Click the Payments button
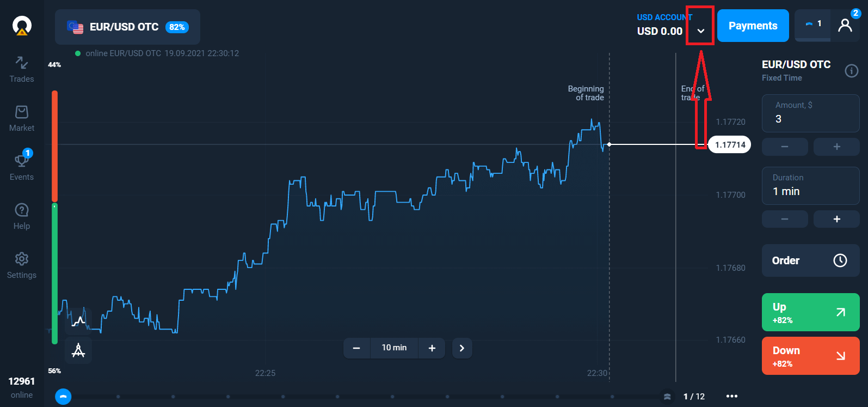Image resolution: width=868 pixels, height=407 pixels. (753, 25)
